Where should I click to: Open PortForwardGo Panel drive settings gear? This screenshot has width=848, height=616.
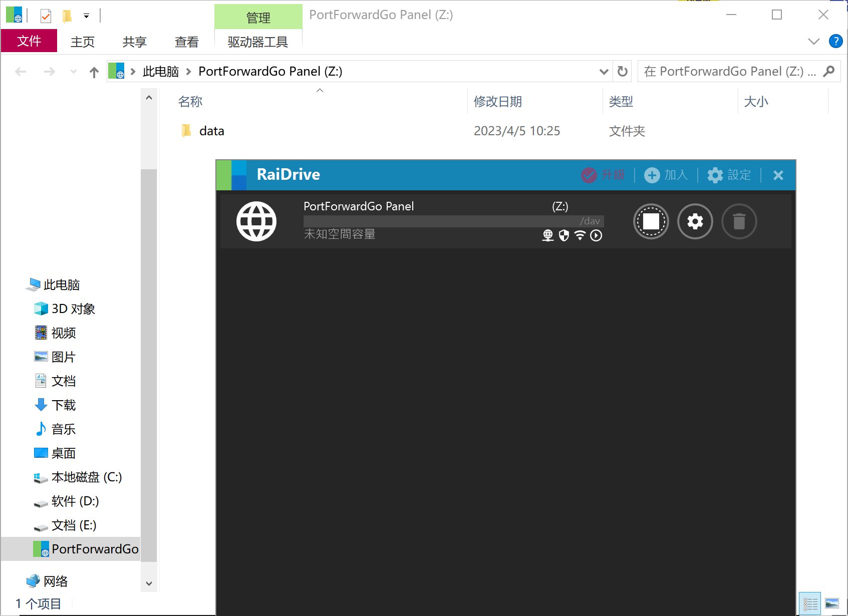pos(695,221)
